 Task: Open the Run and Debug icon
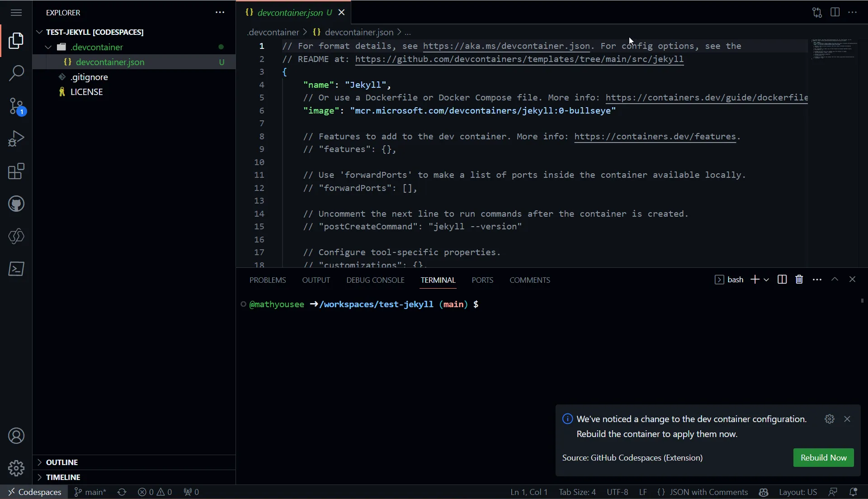pos(16,138)
